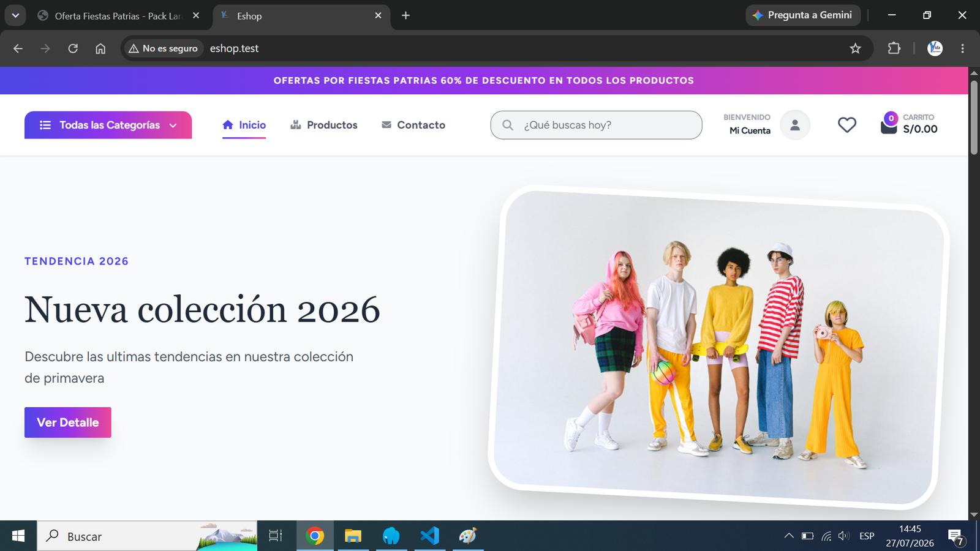The width and height of the screenshot is (980, 551).
Task: Open the taskbar clock showing 14:45
Action: tap(910, 536)
